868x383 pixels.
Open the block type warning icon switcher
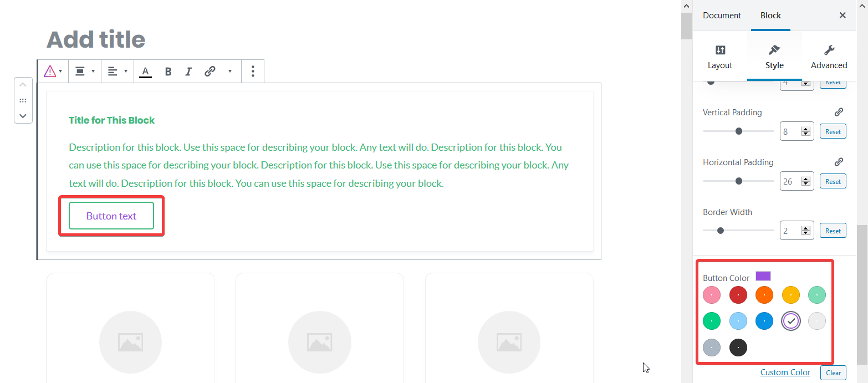(53, 71)
